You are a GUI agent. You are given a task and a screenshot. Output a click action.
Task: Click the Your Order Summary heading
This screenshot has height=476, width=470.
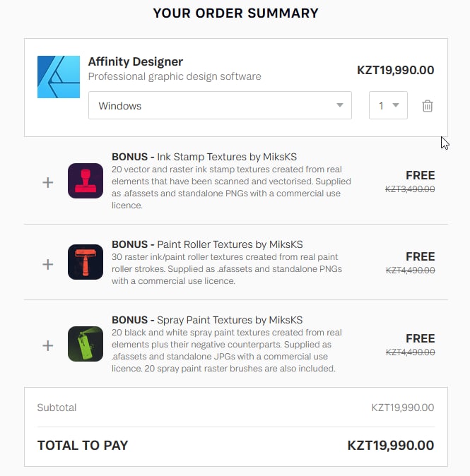235,13
